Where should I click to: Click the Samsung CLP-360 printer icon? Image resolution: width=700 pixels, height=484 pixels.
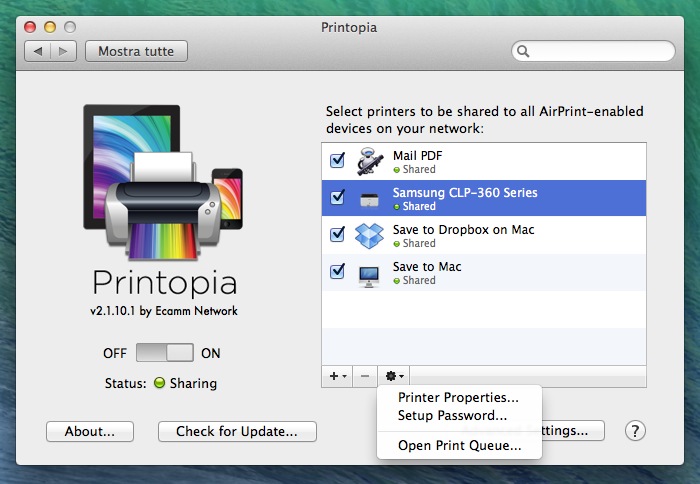click(x=369, y=200)
